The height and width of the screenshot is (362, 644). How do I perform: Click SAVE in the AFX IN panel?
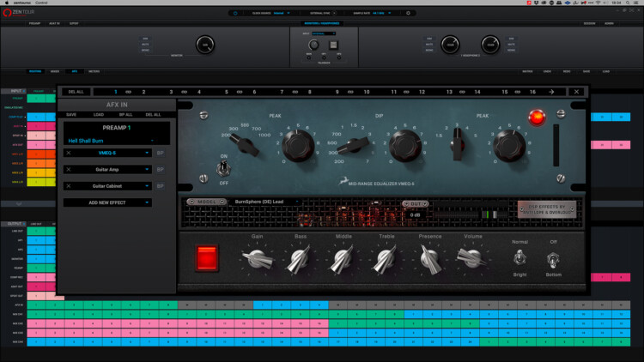tap(71, 115)
